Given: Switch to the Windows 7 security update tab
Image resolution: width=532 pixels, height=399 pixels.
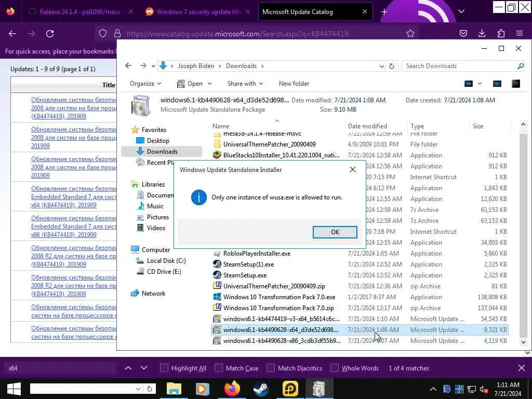Looking at the screenshot, I should 198,12.
